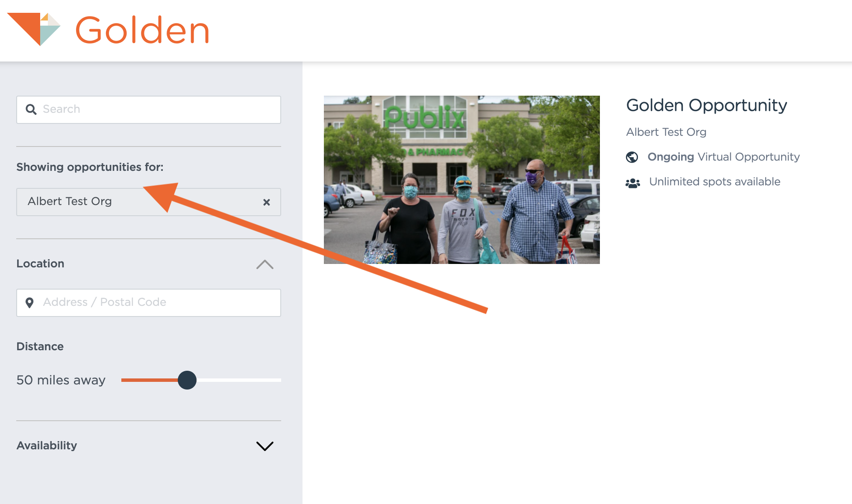This screenshot has height=504, width=852.
Task: Click the Location section heading
Action: click(40, 264)
